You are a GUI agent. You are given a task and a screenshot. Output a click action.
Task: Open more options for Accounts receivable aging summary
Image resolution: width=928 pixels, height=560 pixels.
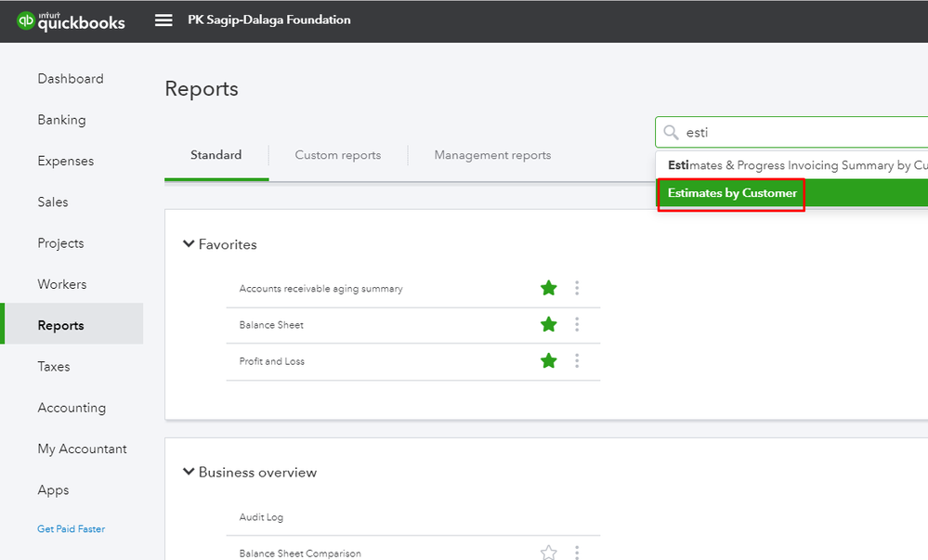[x=577, y=288]
